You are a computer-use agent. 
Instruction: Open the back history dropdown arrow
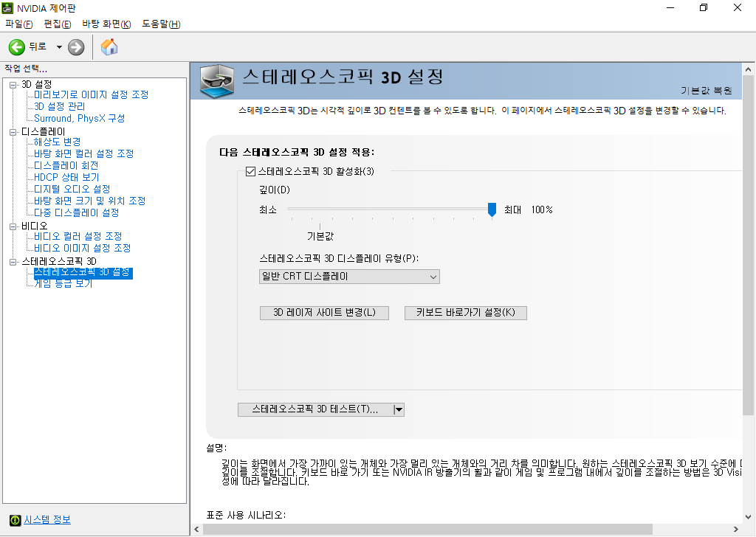click(x=59, y=47)
